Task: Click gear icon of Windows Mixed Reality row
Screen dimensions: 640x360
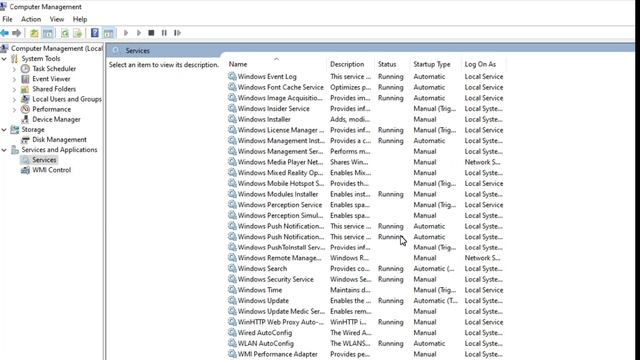Action: coord(232,173)
